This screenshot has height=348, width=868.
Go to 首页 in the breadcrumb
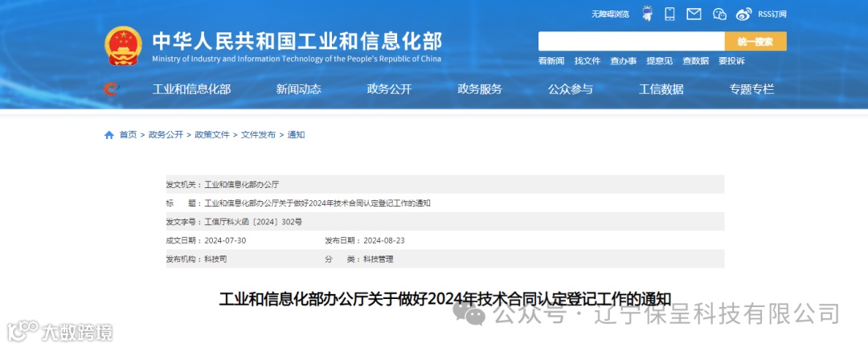pyautogui.click(x=128, y=135)
